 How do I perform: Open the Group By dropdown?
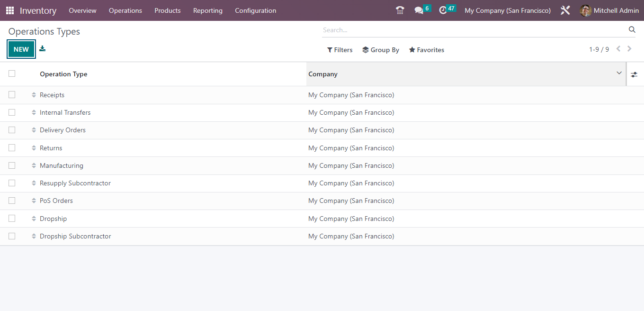[380, 50]
